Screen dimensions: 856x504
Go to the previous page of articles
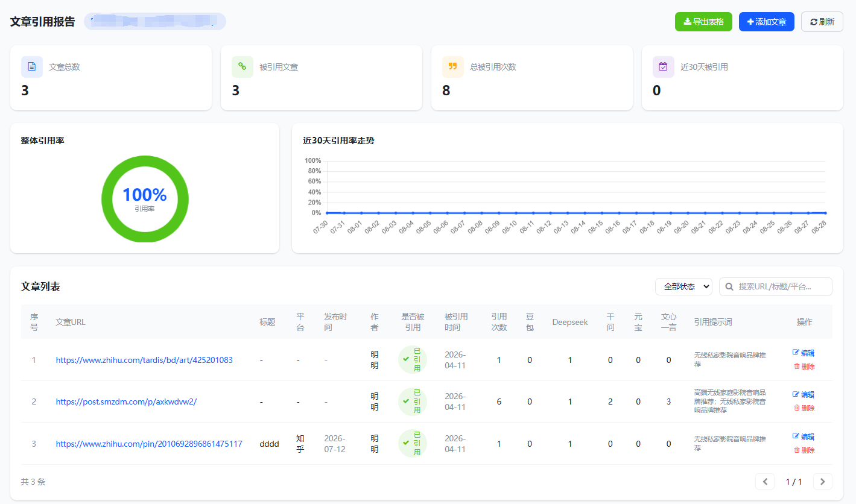click(765, 481)
